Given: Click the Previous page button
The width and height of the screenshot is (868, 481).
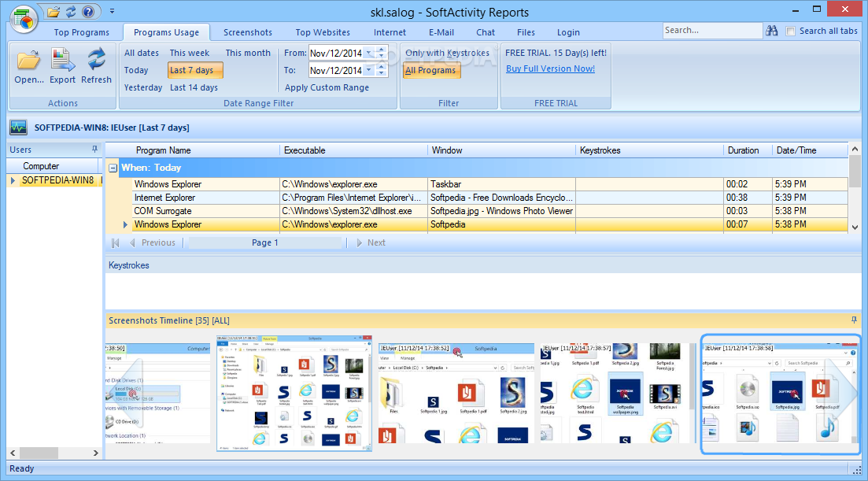Looking at the screenshot, I should [153, 242].
